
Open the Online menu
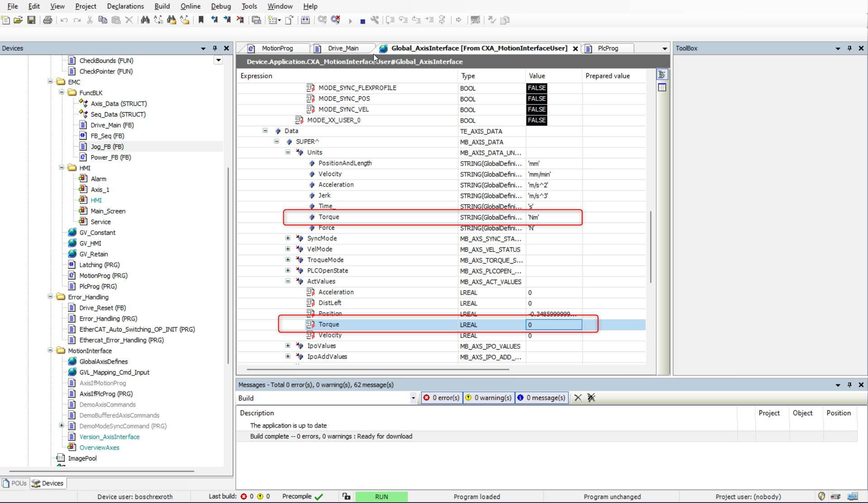coord(190,6)
